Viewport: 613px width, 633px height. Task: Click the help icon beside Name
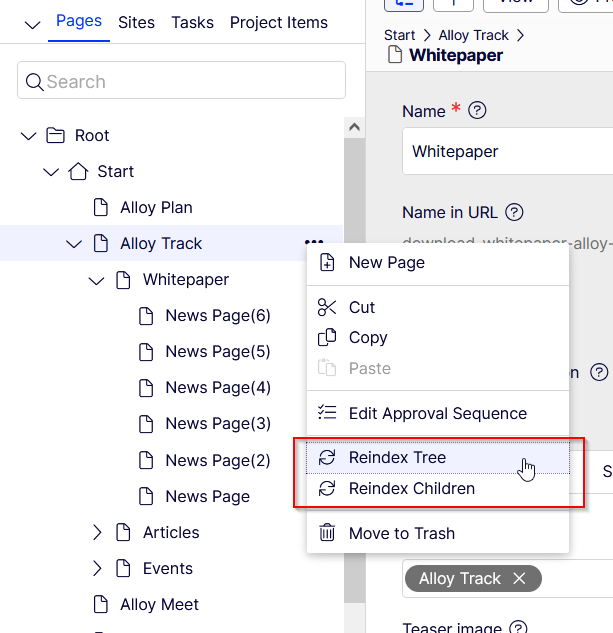477,111
